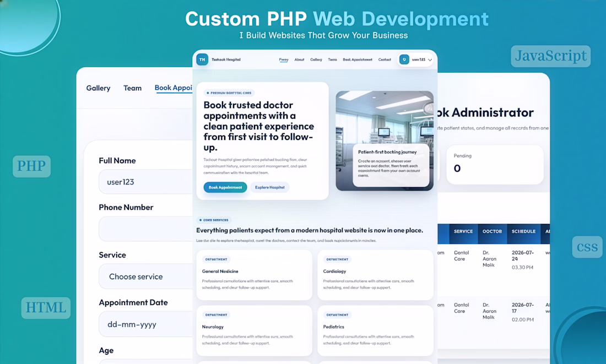Open the Gallery nav item in the center window
The image size is (606, 364).
tap(316, 59)
